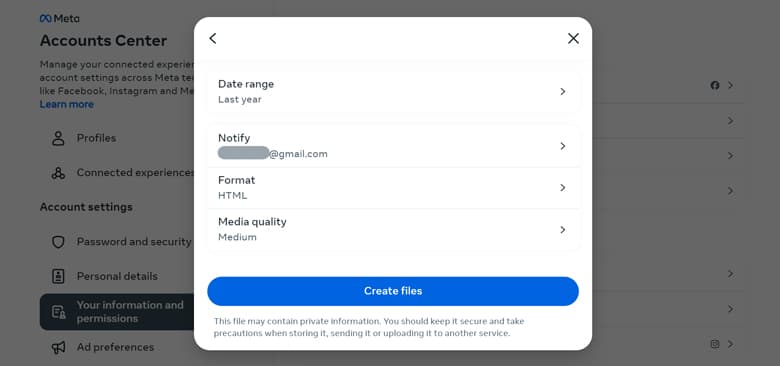Open Media quality setting chevron
The height and width of the screenshot is (366, 780).
(563, 229)
